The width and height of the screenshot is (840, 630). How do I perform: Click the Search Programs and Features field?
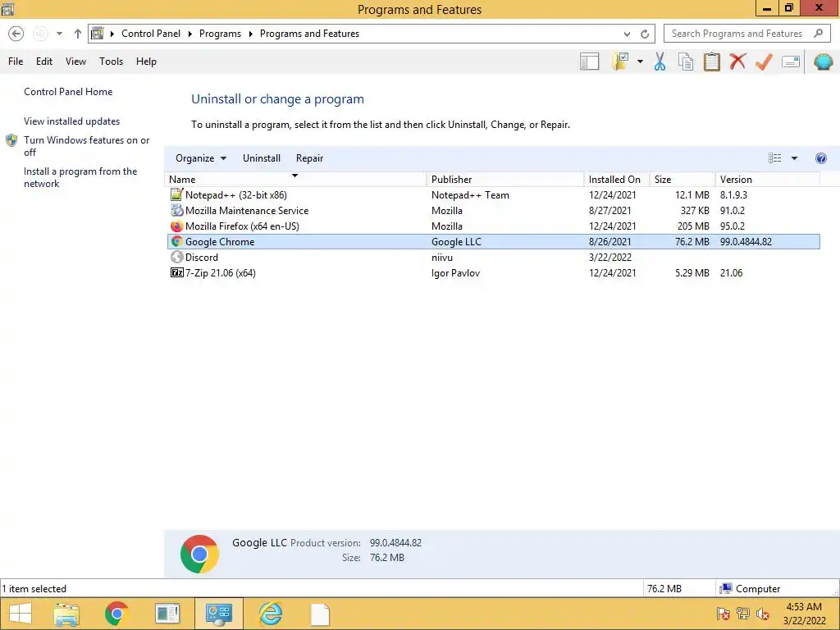[746, 33]
